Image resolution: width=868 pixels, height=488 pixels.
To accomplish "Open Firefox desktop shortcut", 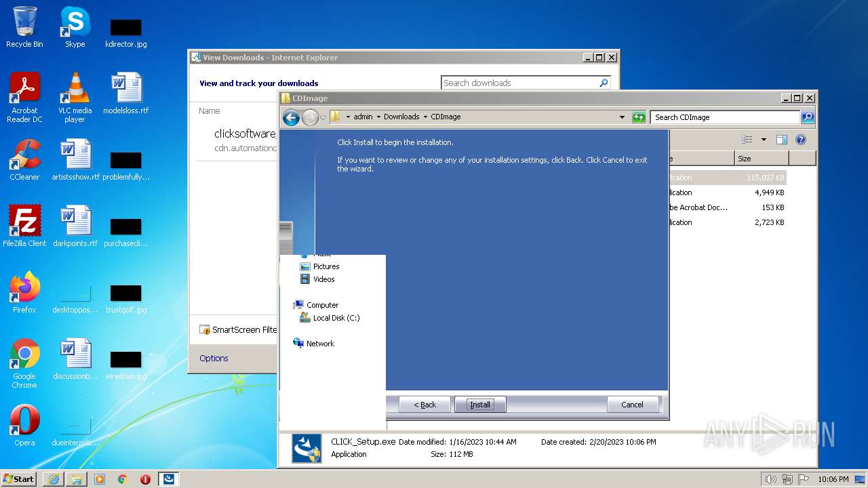I will 24,293.
